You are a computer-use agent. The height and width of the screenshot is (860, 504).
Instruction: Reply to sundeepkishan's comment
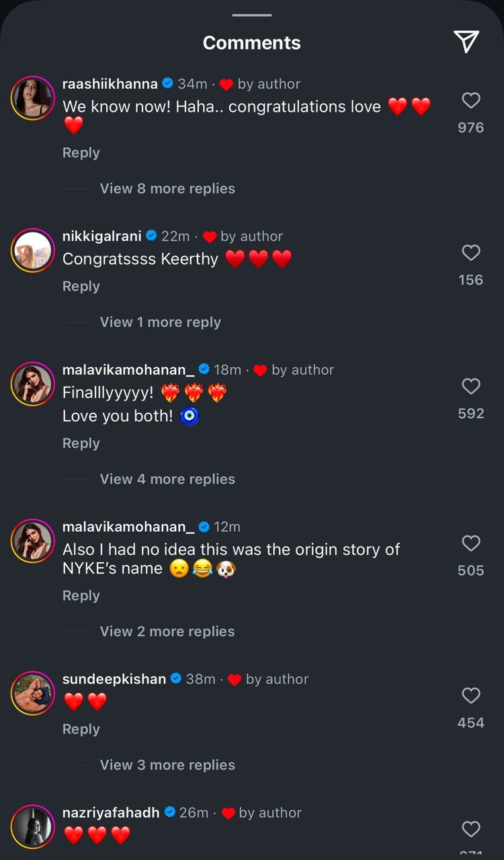pos(81,729)
